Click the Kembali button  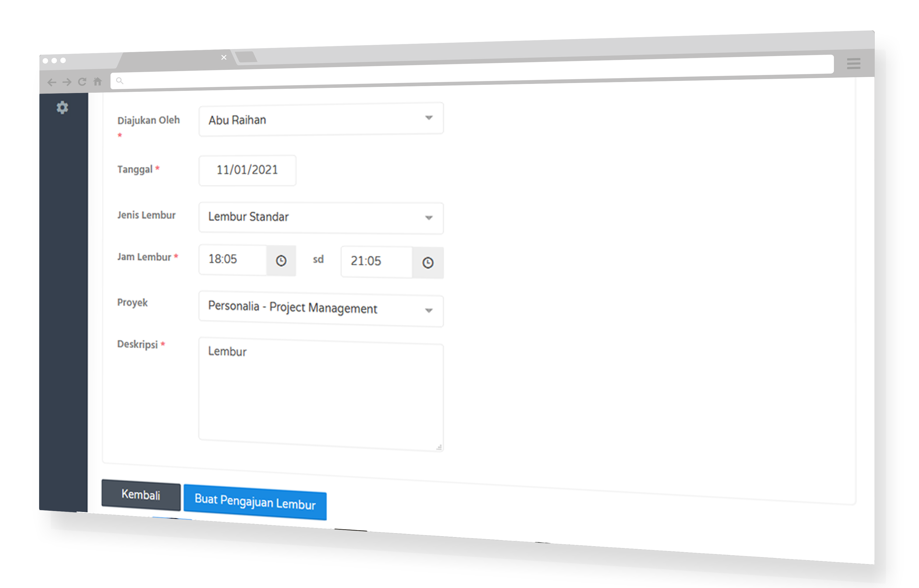[141, 495]
